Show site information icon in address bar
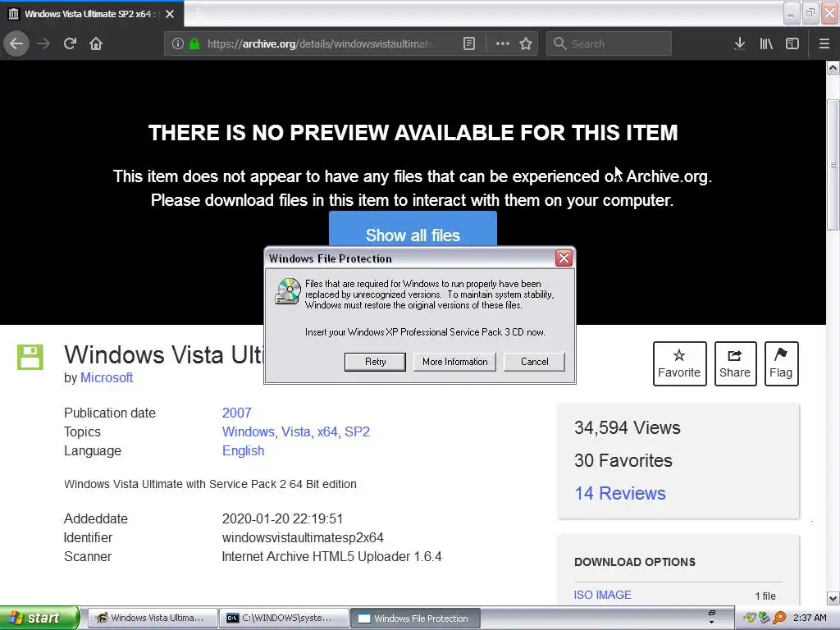The height and width of the screenshot is (630, 840). tap(177, 43)
